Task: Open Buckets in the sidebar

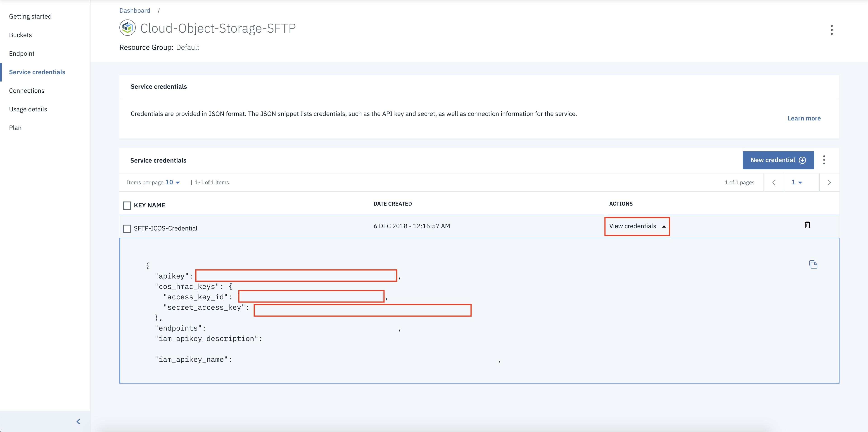Action: (21, 35)
